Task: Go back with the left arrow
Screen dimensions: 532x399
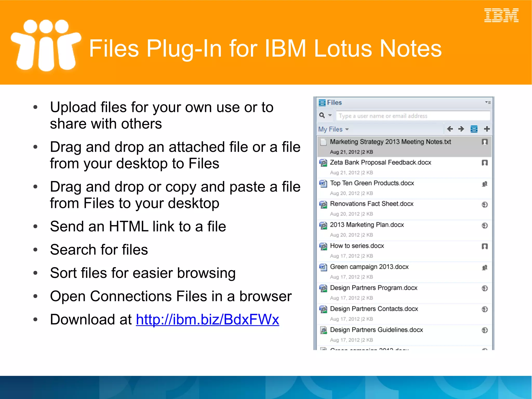Action: point(450,129)
